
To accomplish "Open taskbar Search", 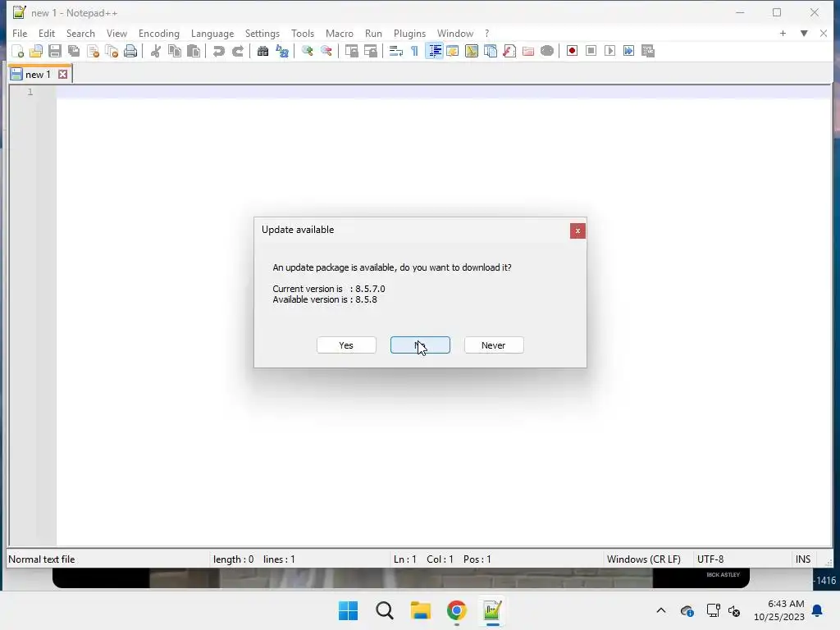I will 385,610.
